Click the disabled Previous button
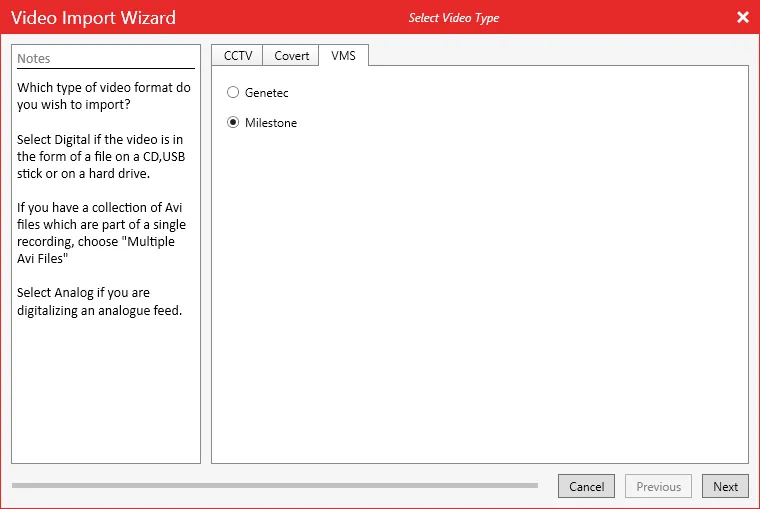 pos(658,486)
